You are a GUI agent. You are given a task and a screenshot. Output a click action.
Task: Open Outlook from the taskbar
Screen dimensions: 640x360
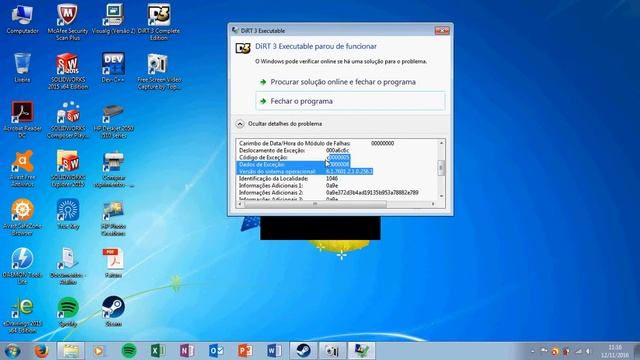click(216, 351)
